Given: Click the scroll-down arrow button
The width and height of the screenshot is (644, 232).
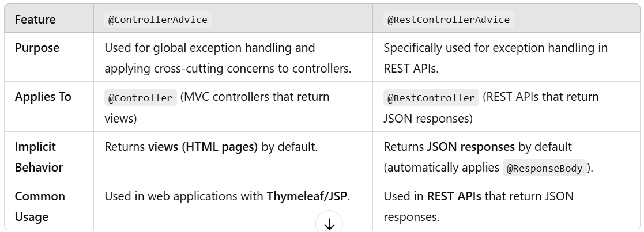Looking at the screenshot, I should 329,224.
